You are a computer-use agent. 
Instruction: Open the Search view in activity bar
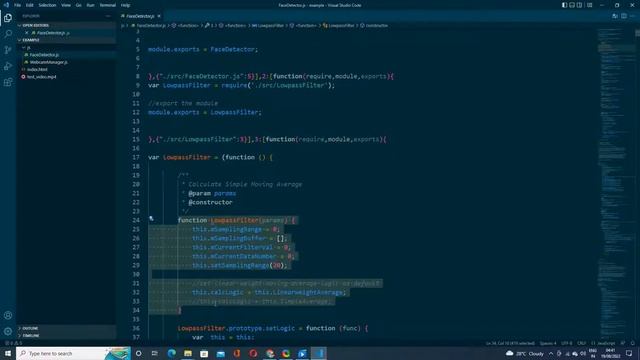pyautogui.click(x=8, y=34)
